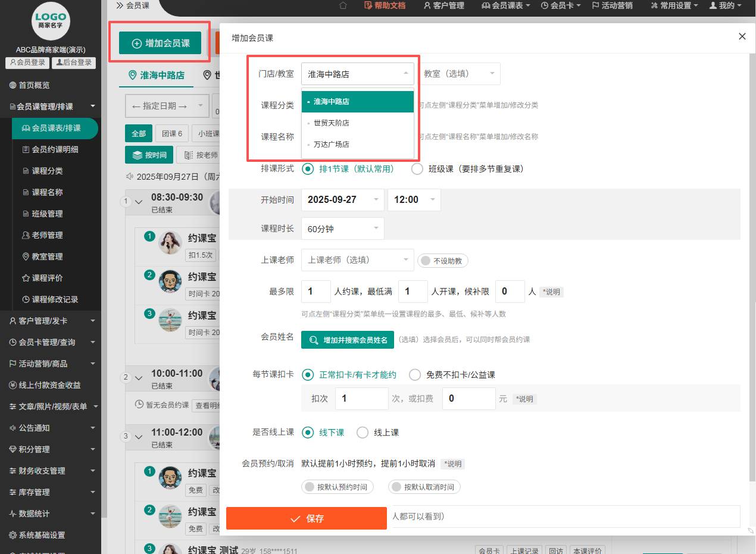Screen dimensions: 756x554
Task: Open 系统基础设置 gear item
Action: coord(41,535)
